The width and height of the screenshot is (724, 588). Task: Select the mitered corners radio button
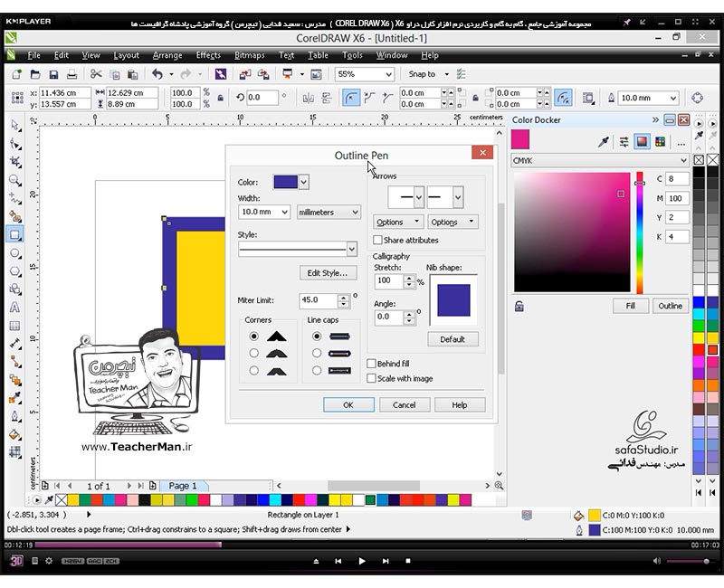[x=253, y=336]
